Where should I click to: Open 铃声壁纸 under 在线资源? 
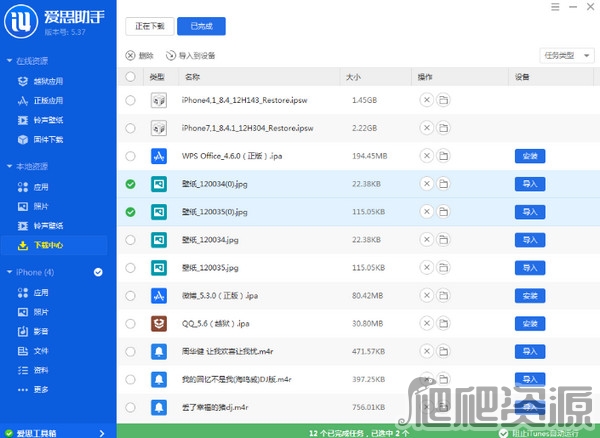pyautogui.click(x=40, y=120)
